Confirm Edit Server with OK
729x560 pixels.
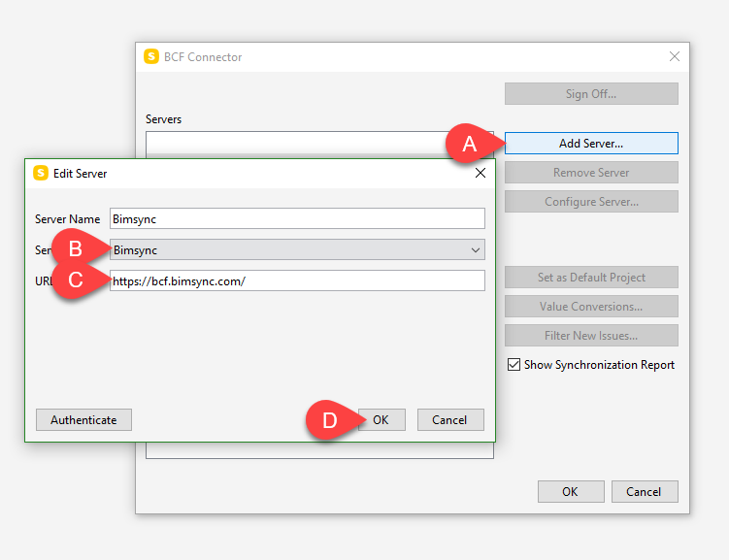tap(381, 419)
